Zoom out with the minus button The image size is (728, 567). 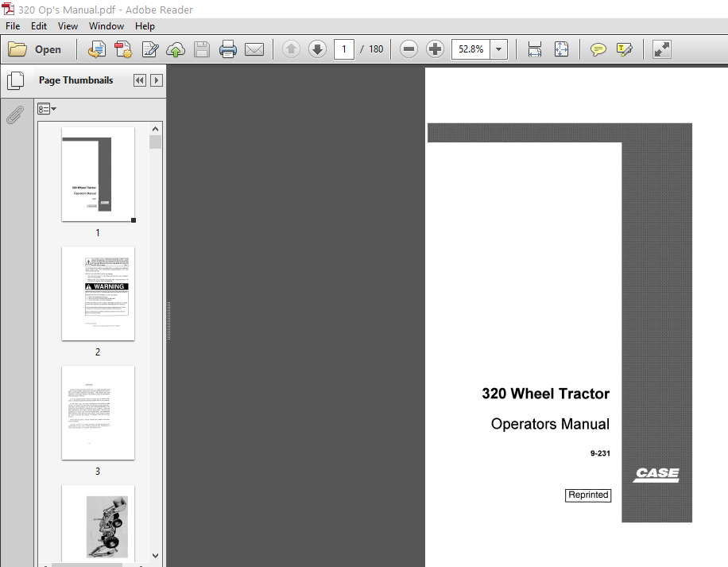pos(409,49)
